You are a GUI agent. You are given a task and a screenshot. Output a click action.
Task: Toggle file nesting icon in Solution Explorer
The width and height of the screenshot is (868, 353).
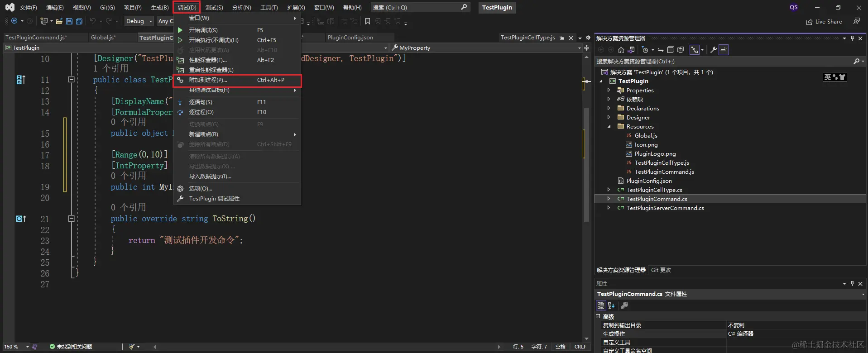[695, 50]
